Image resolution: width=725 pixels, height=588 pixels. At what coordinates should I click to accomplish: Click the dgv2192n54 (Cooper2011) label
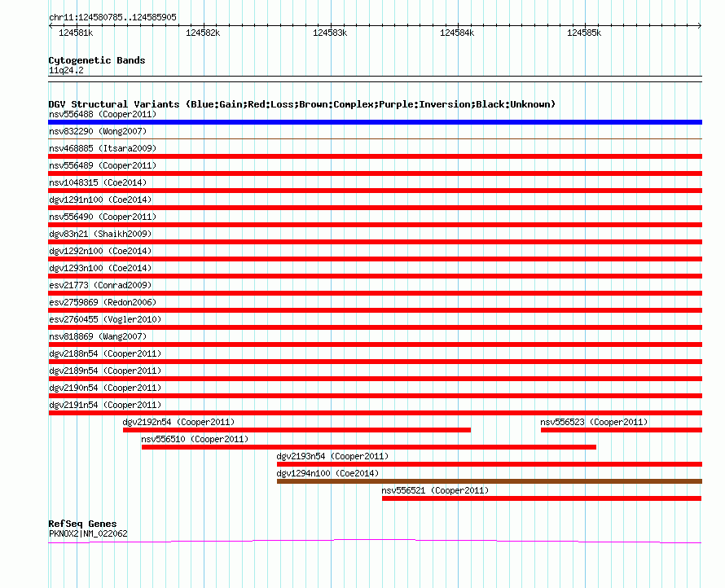pyautogui.click(x=178, y=422)
